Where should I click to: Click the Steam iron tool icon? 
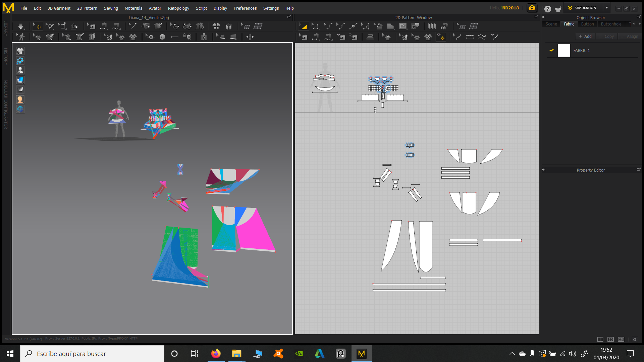click(x=370, y=37)
